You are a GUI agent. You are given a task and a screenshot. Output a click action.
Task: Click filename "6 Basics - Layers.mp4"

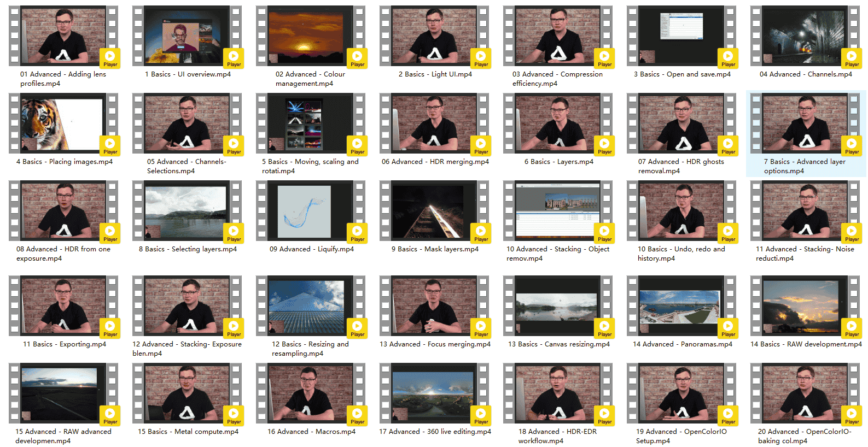click(558, 162)
